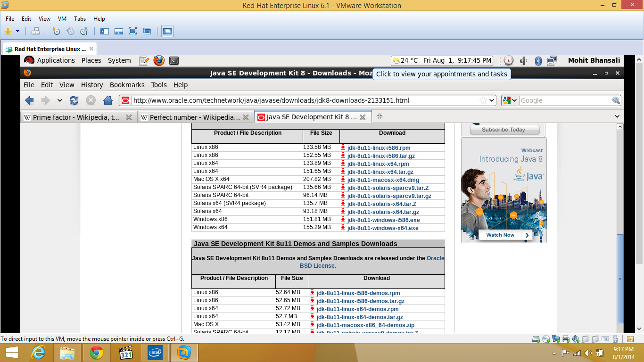Download jdk-8u11-linux-x64.rpm
Viewport: 644px width, 362px height.
pos(378,164)
